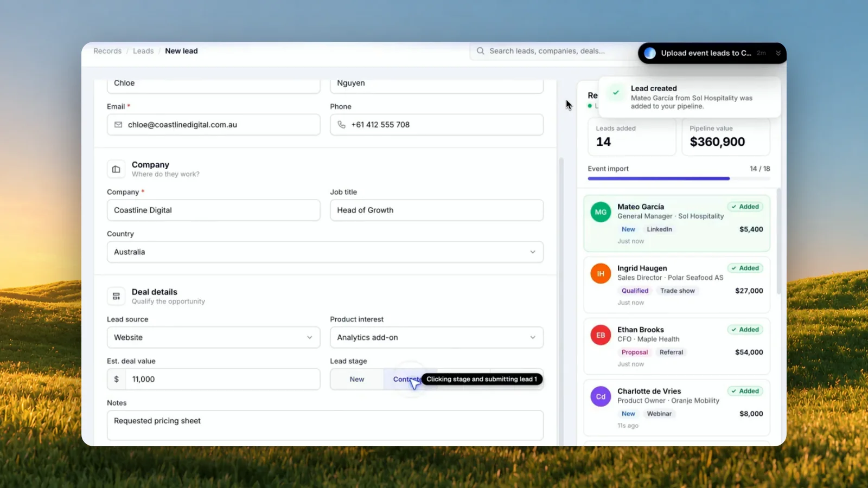Viewport: 868px width, 488px height.
Task: Click the MG avatar for Mateo García
Action: click(601, 212)
